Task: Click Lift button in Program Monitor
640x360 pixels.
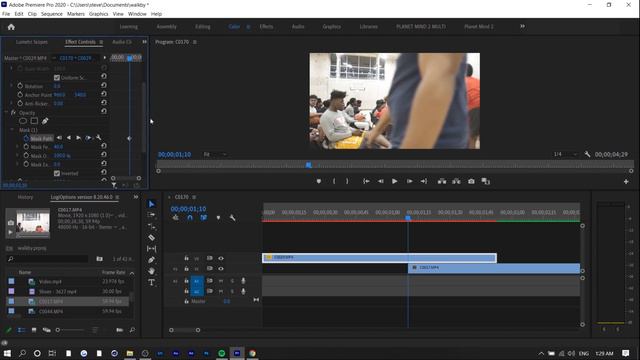Action: [x=442, y=181]
